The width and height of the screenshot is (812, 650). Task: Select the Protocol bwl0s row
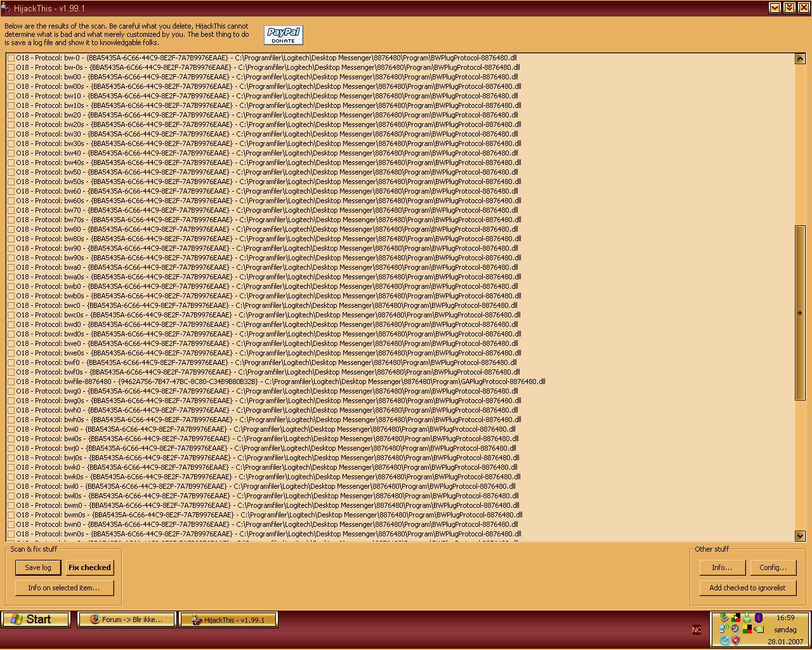(x=267, y=496)
